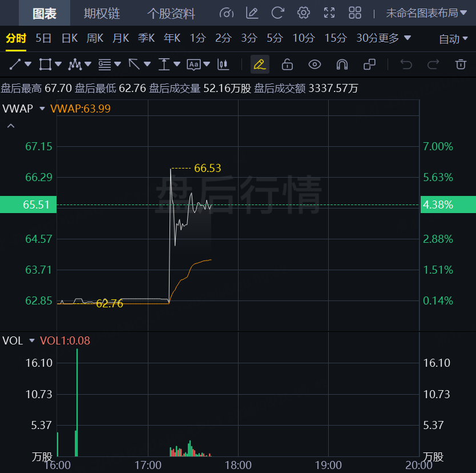Image resolution: width=476 pixels, height=473 pixels.
Task: Open the indicator gauge icon
Action: [227, 13]
